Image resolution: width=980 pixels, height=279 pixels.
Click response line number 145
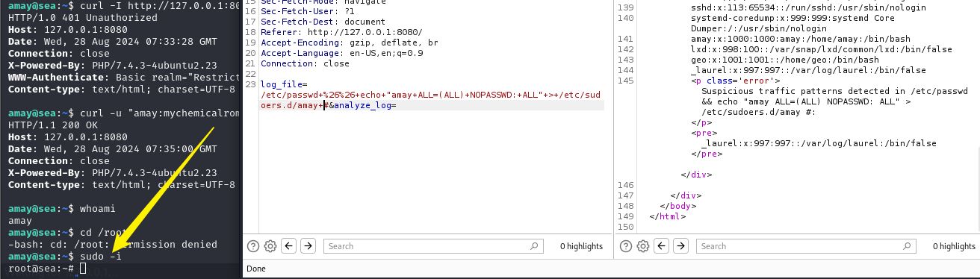tap(626, 81)
